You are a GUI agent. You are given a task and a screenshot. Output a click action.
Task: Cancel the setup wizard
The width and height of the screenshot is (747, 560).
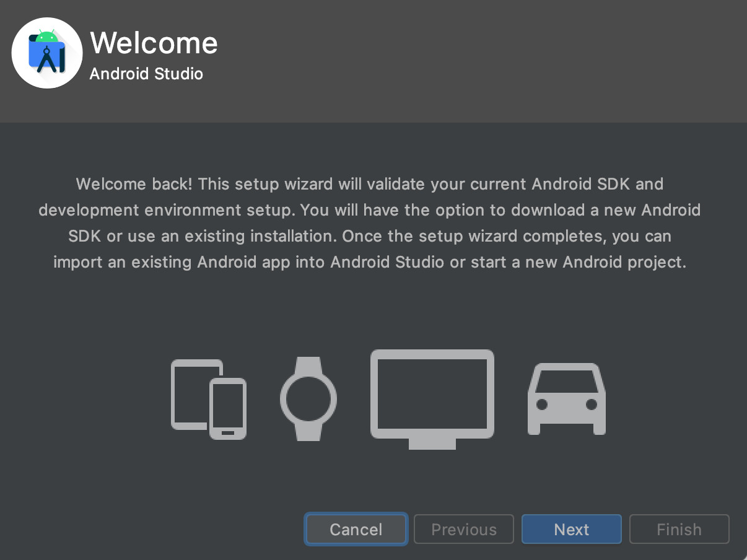(x=356, y=530)
